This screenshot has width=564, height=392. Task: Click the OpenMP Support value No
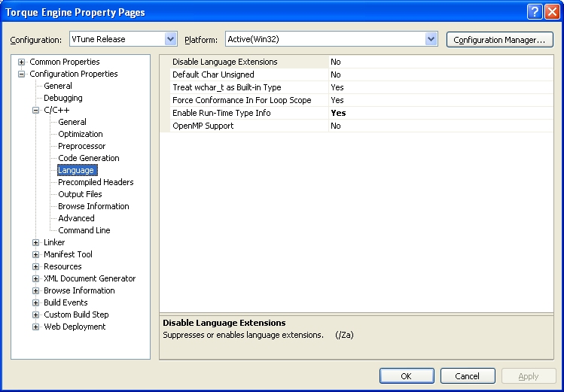click(x=336, y=126)
